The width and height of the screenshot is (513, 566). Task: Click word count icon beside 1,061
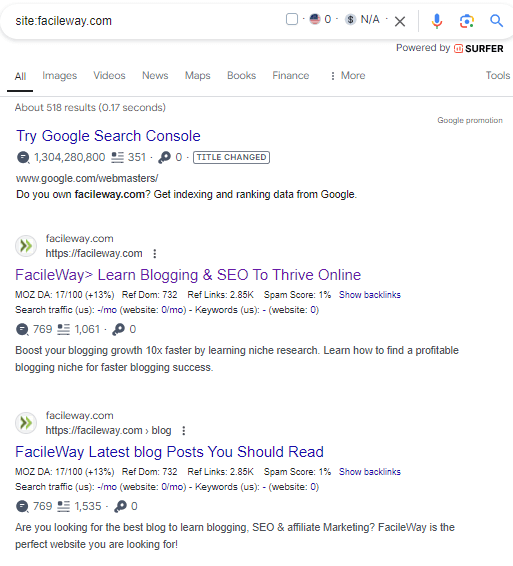pyautogui.click(x=64, y=329)
